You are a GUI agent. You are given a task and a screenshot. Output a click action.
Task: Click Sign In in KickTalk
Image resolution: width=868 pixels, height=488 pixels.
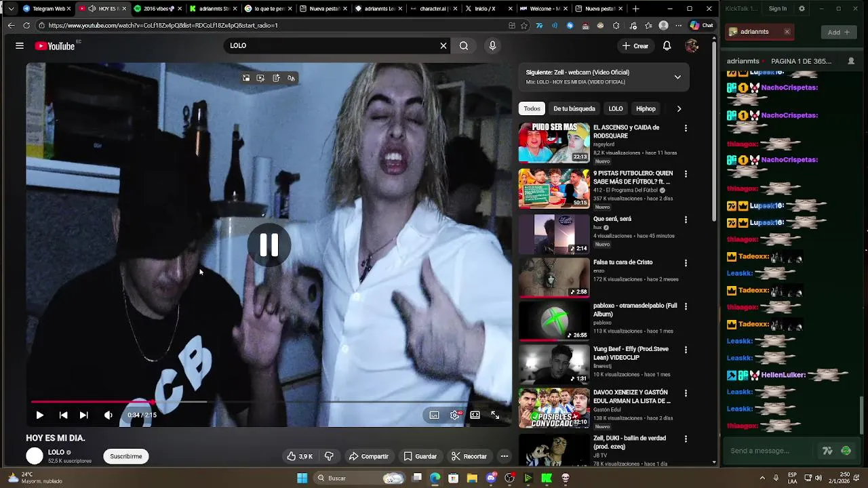tap(778, 9)
